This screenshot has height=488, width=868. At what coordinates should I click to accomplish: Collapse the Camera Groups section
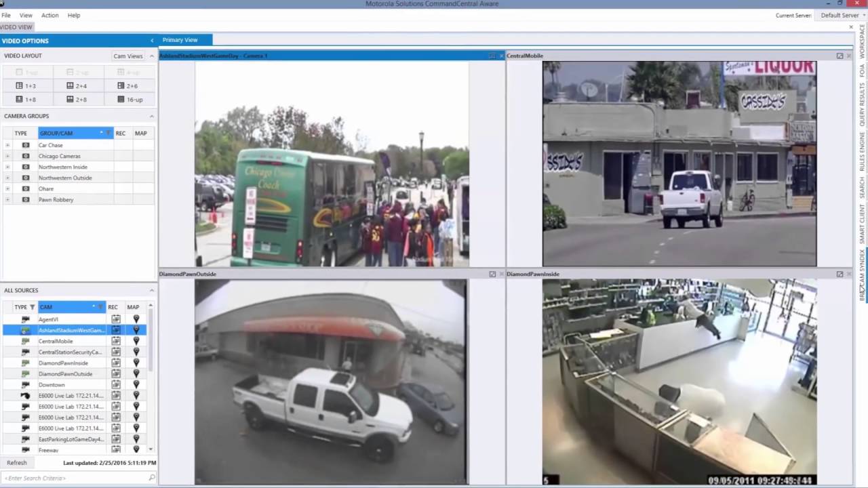(x=151, y=116)
